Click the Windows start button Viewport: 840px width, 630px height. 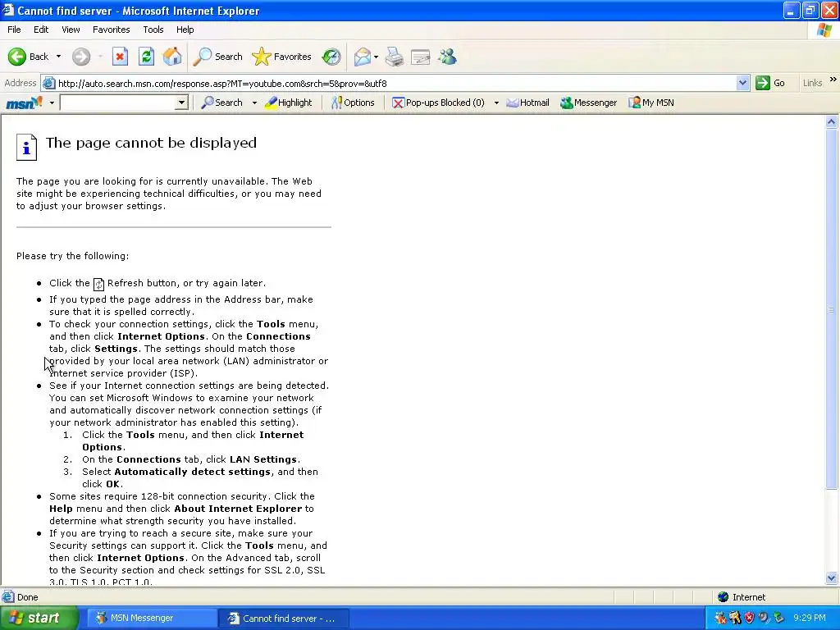point(39,618)
